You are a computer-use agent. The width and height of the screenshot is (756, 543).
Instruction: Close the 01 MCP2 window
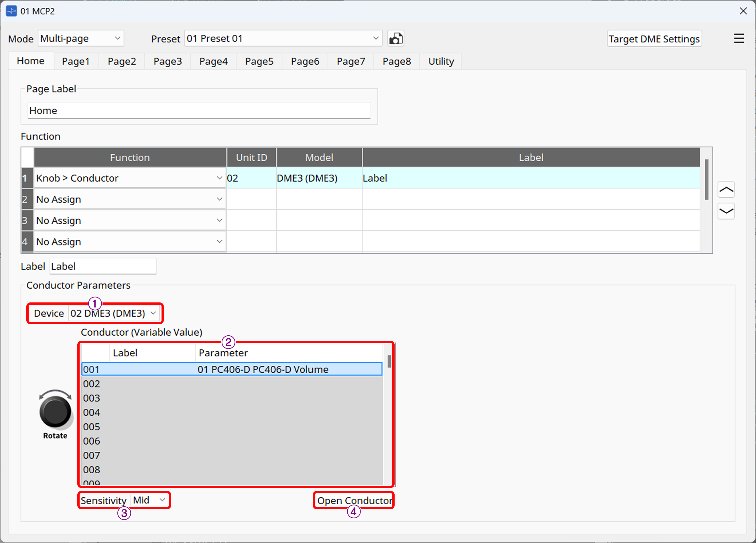tap(743, 11)
